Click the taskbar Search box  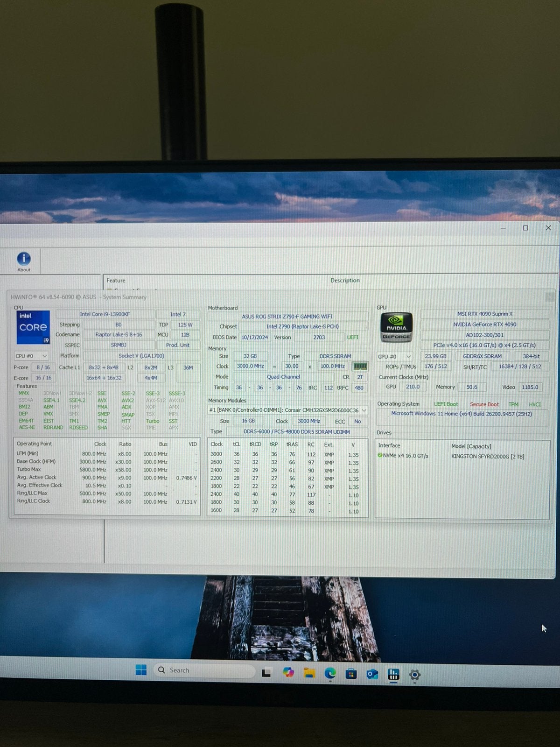pos(204,670)
